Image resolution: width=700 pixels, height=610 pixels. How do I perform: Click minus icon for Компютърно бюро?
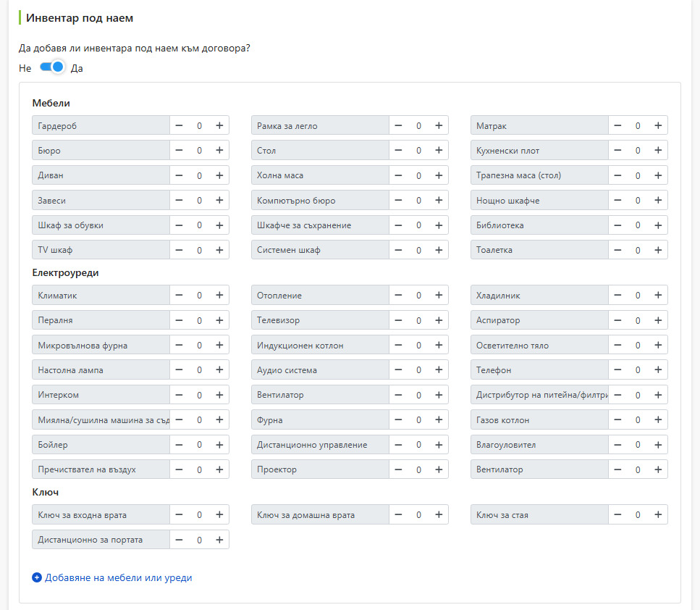[398, 200]
